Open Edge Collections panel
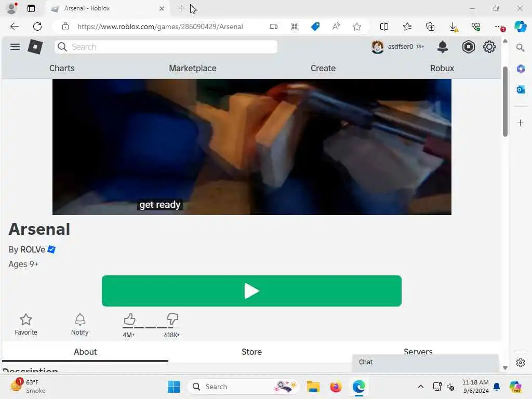 pyautogui.click(x=430, y=26)
